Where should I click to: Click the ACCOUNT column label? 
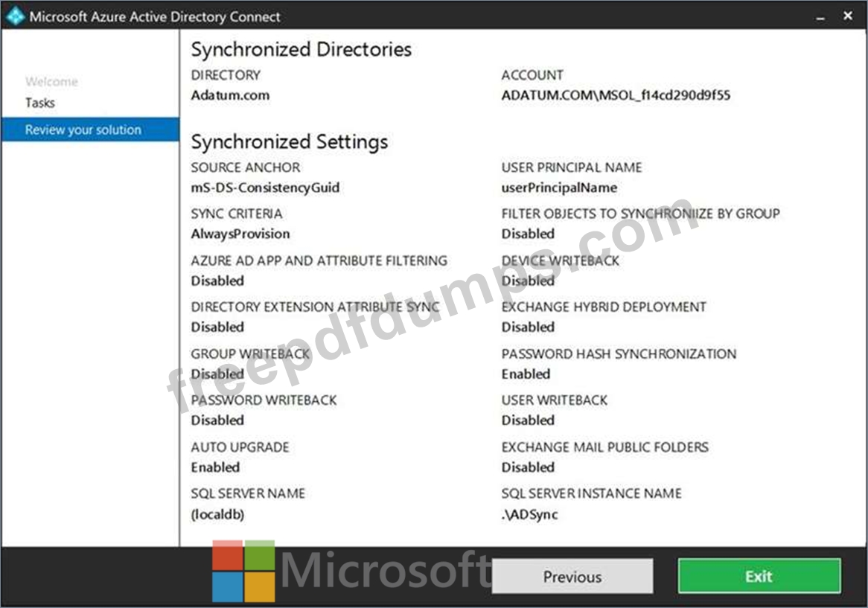tap(532, 75)
